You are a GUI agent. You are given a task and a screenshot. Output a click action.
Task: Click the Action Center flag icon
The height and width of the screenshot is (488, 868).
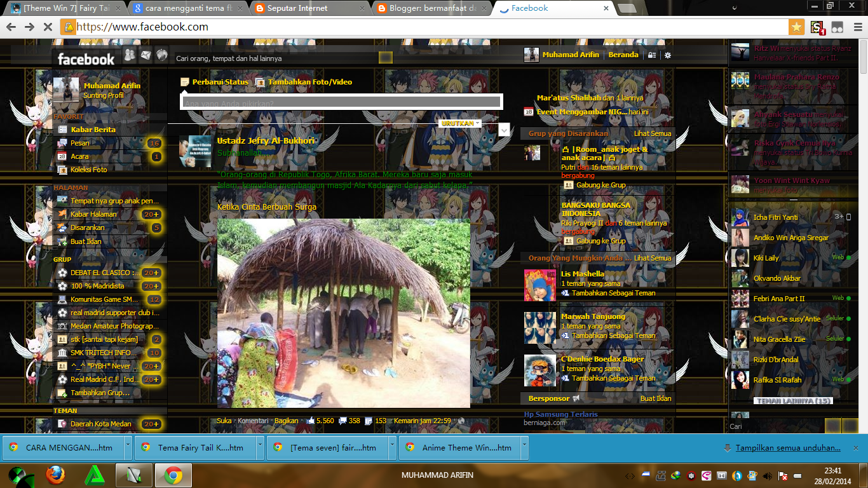(783, 475)
